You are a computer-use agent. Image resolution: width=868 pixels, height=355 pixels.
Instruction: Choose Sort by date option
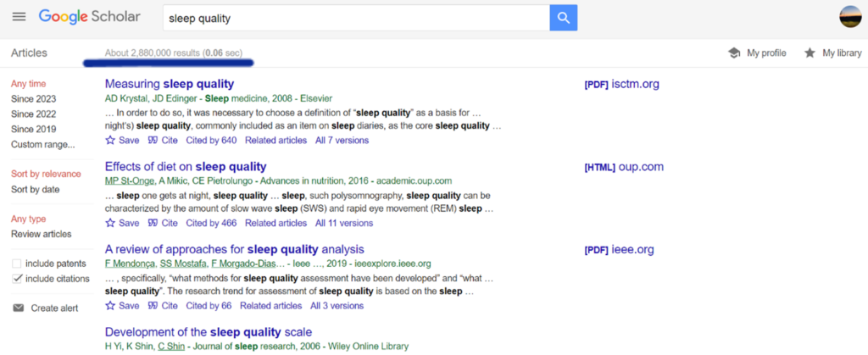[36, 190]
